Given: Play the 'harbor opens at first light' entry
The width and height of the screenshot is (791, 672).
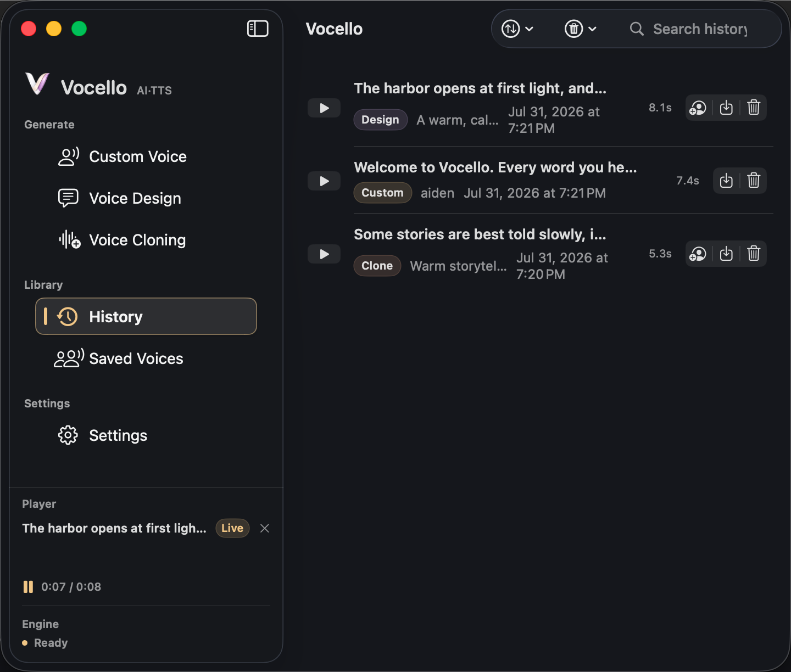Looking at the screenshot, I should (x=324, y=108).
